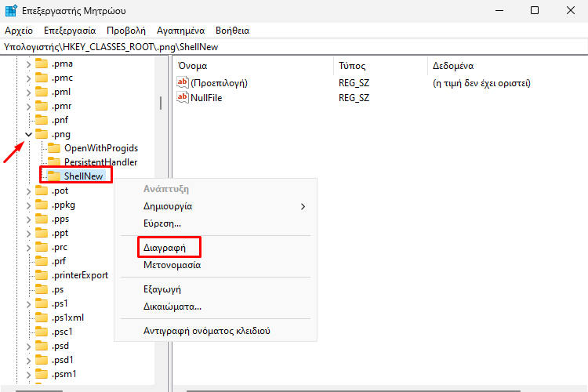Select the .pnf folder icon
The width and height of the screenshot is (588, 392).
42,120
